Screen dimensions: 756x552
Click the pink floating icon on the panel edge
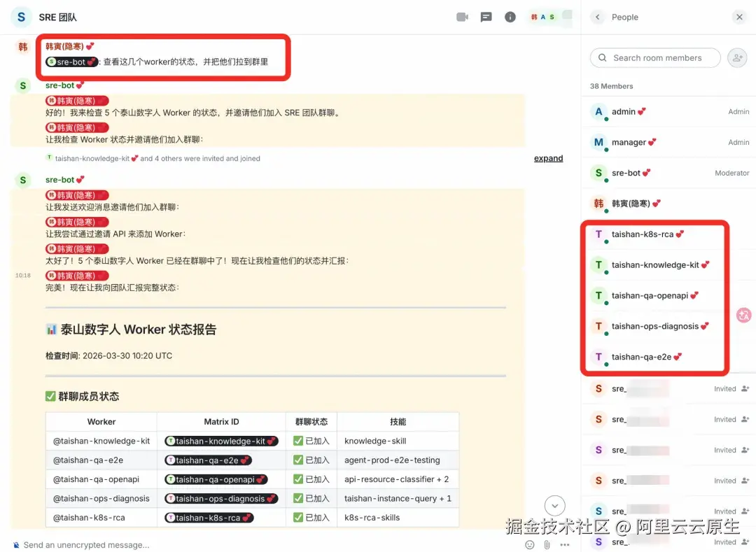(743, 316)
